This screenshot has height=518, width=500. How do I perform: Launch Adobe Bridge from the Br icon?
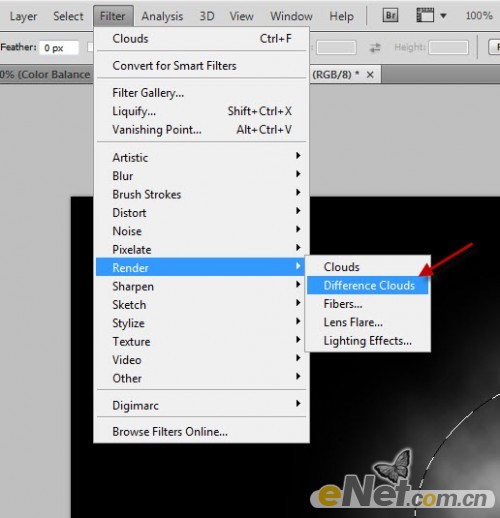(390, 15)
